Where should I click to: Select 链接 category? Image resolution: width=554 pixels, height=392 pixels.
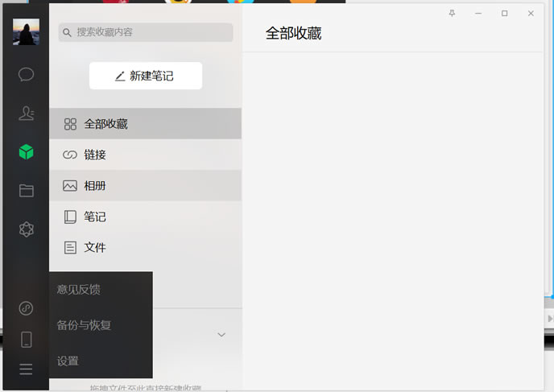[145, 155]
